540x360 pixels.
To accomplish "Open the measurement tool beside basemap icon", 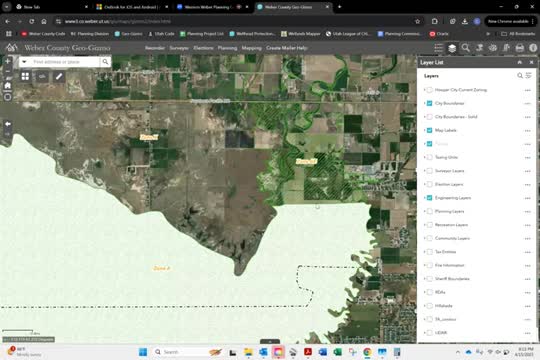I will click(42, 76).
